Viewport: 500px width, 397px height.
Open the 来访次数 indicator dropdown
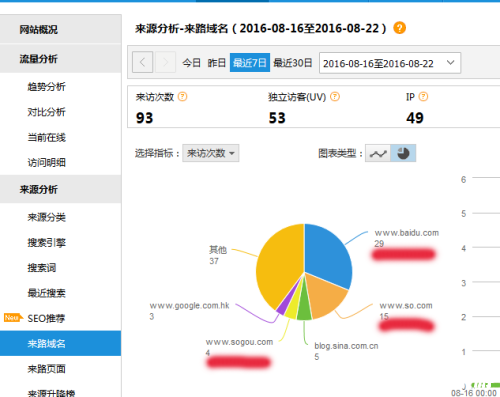pyautogui.click(x=210, y=153)
